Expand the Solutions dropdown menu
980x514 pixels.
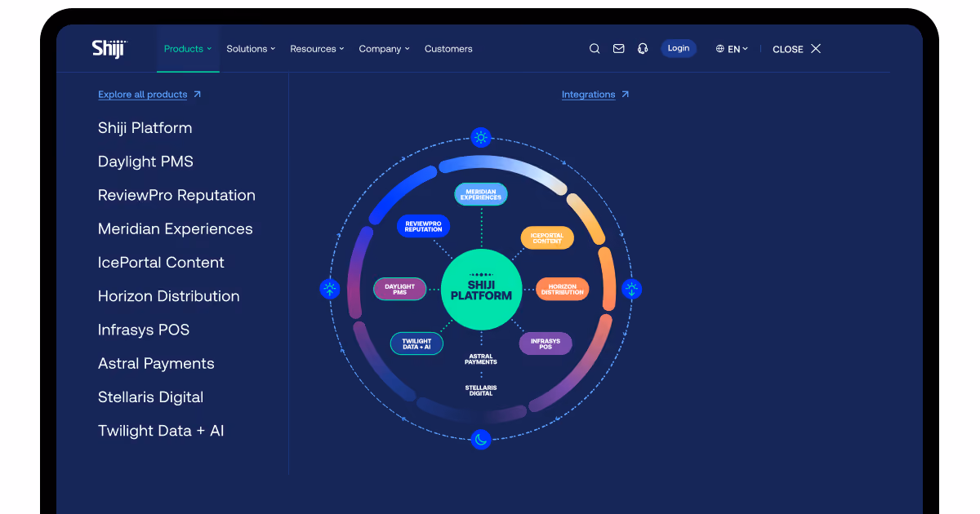tap(251, 49)
